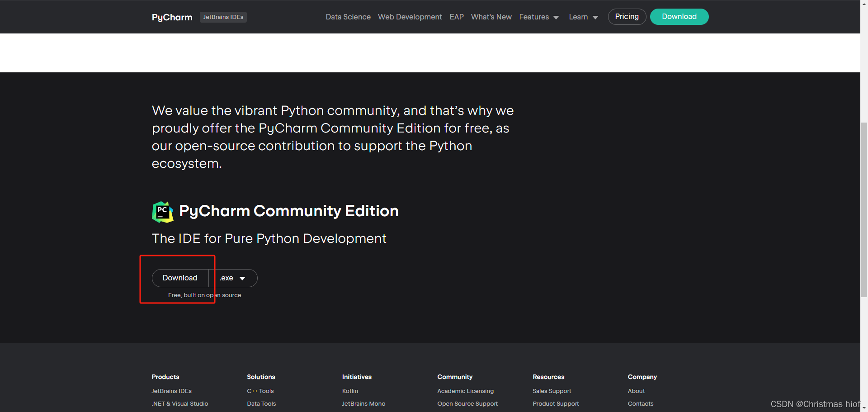Open Open Source Support footer link
The width and height of the screenshot is (868, 412).
tap(467, 404)
